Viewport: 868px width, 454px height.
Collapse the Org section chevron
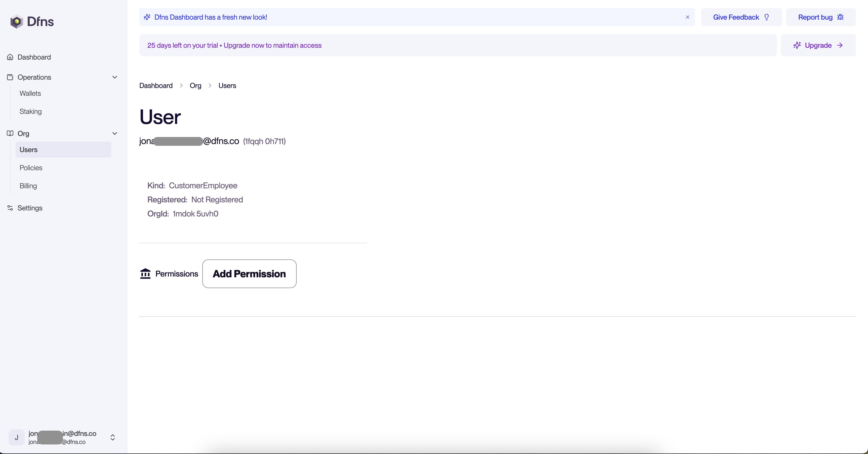click(x=114, y=133)
